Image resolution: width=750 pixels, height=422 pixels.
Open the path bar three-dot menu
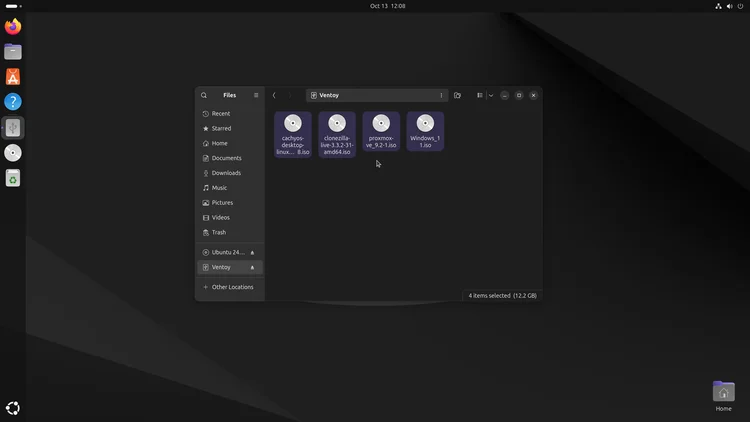pyautogui.click(x=441, y=95)
